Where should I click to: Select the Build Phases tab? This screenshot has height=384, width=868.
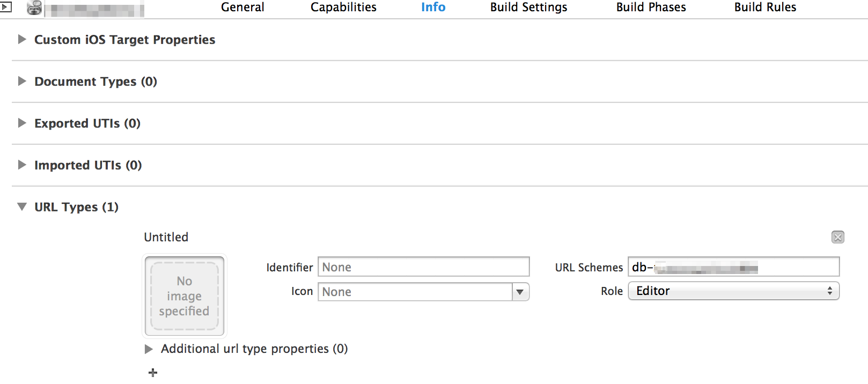pos(651,8)
